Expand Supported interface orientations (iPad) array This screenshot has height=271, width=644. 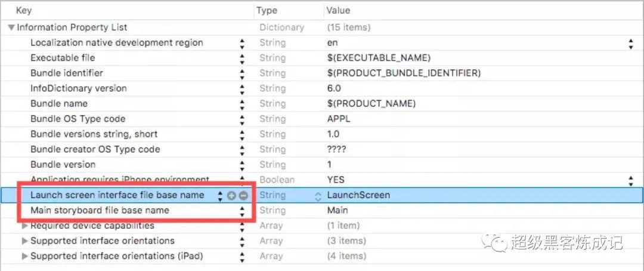click(24, 256)
